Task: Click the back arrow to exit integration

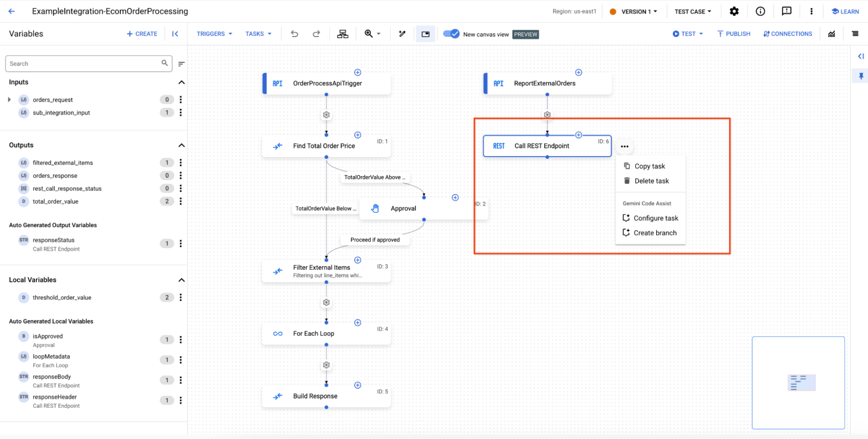Action: 12,11
